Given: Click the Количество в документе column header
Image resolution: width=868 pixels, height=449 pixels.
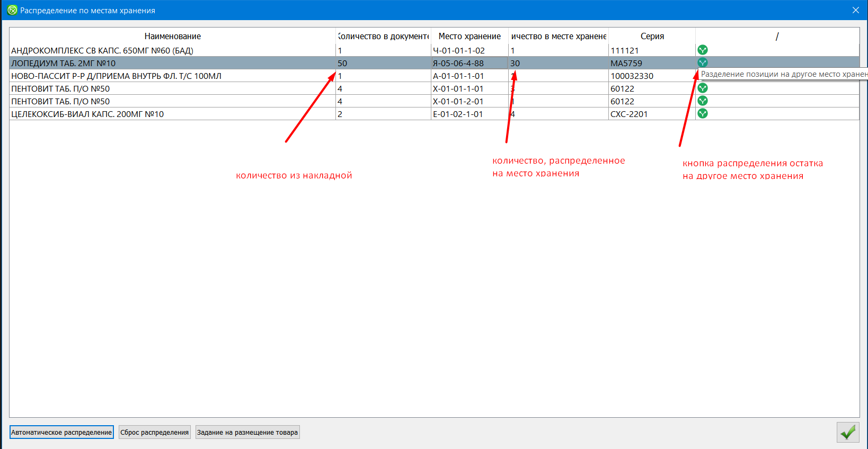Looking at the screenshot, I should click(x=383, y=37).
